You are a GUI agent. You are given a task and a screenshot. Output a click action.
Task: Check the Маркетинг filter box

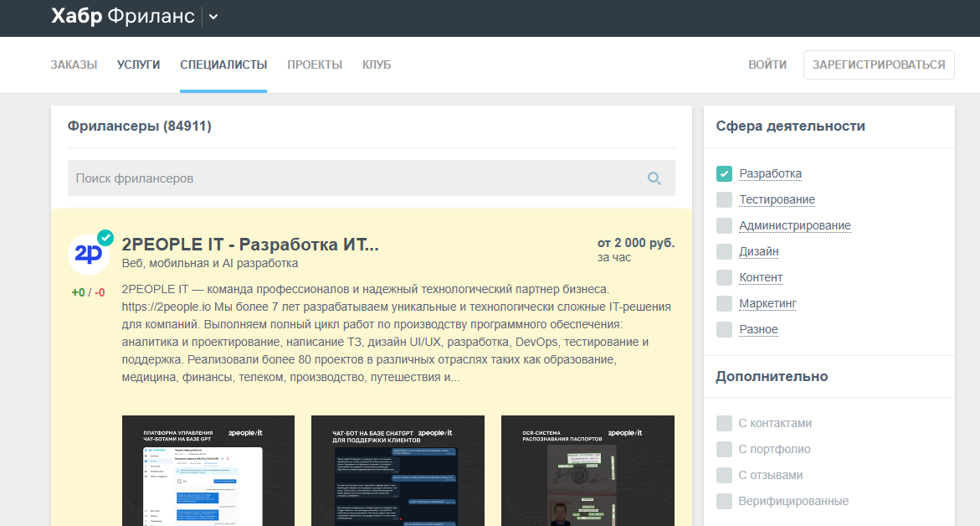(x=724, y=303)
